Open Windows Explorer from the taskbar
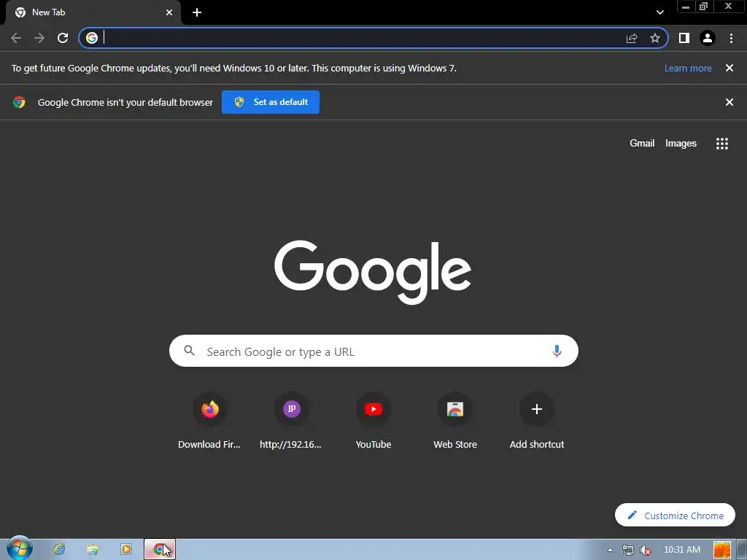Image resolution: width=747 pixels, height=560 pixels. pos(93,549)
